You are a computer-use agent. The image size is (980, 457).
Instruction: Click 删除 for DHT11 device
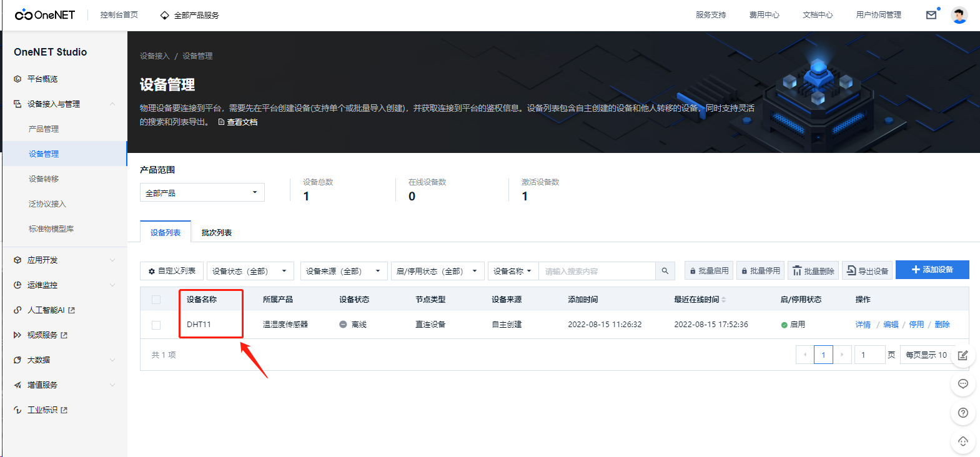click(x=942, y=325)
